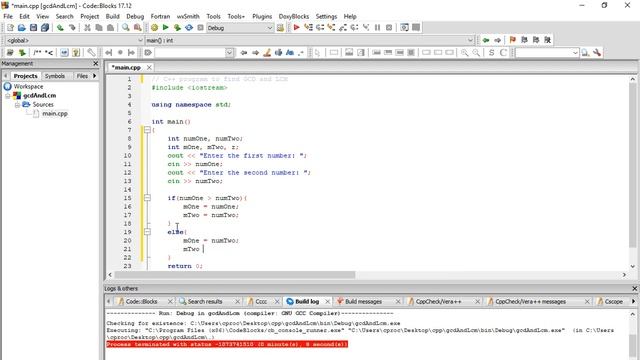Close the Management panel
The height and width of the screenshot is (360, 640).
(x=96, y=64)
